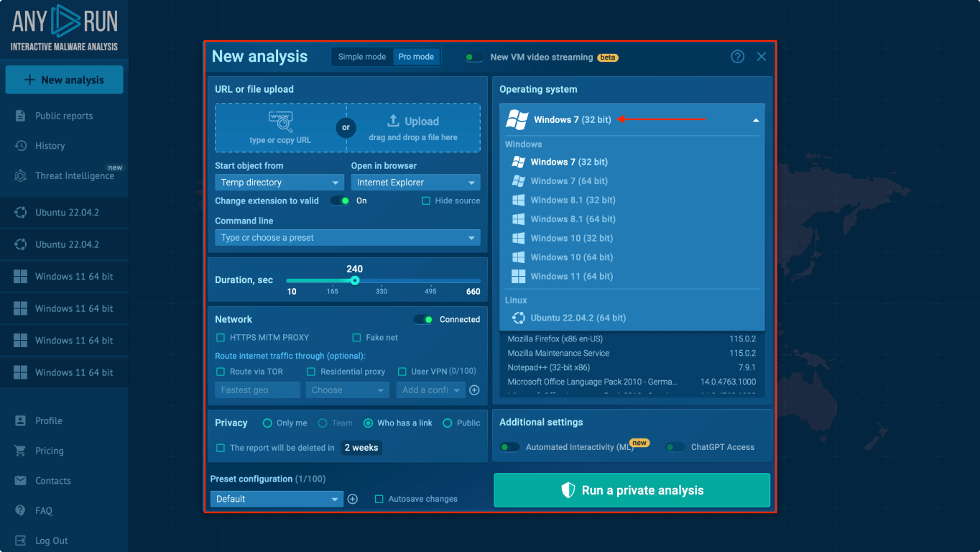Open the Command line preset dropdown

(x=347, y=238)
